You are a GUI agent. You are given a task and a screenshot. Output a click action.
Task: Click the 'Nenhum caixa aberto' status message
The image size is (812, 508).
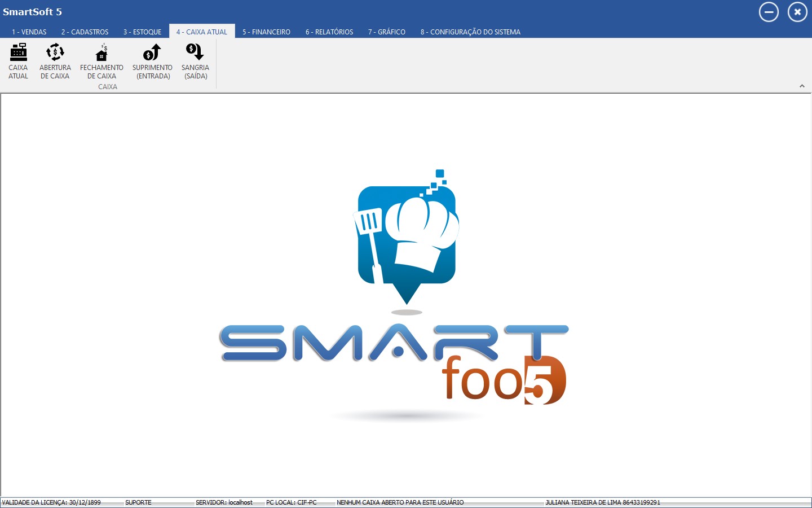400,502
